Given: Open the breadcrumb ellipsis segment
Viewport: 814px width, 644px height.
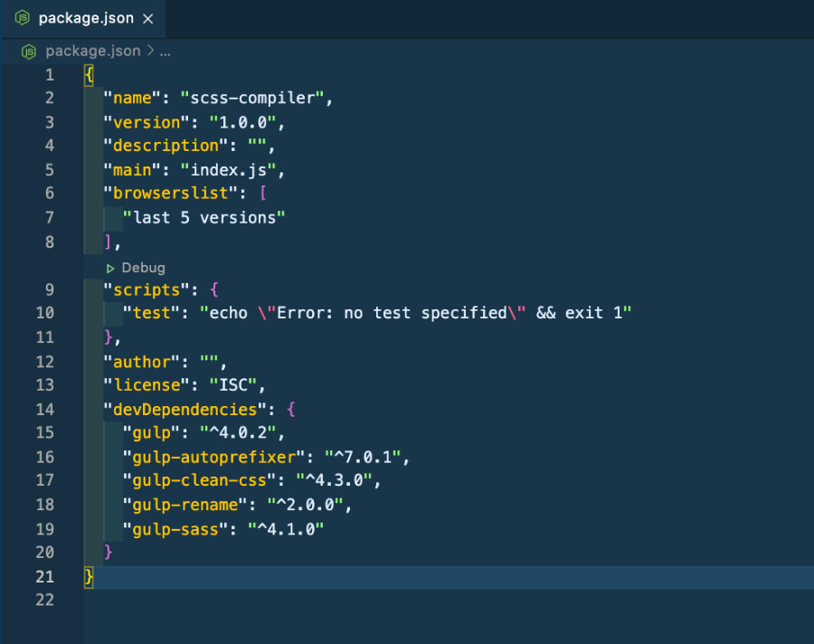Looking at the screenshot, I should tap(166, 52).
